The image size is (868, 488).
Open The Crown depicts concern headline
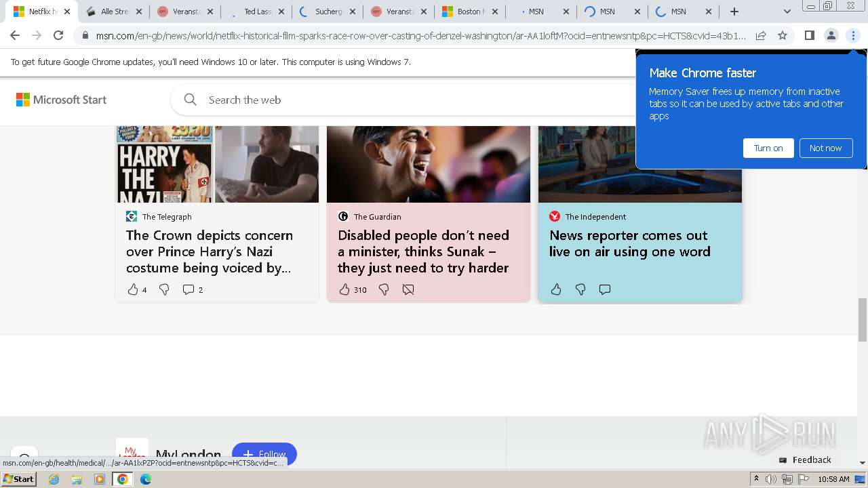point(210,251)
